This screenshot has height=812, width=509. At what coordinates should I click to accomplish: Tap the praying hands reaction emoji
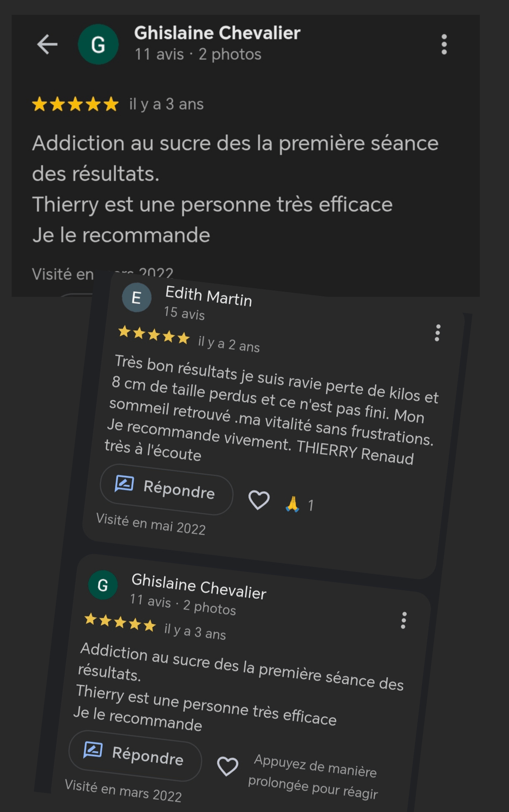click(292, 504)
